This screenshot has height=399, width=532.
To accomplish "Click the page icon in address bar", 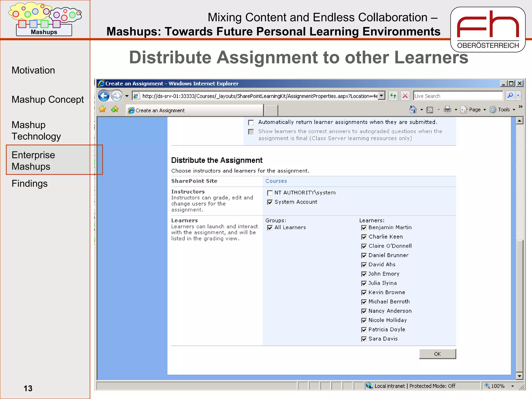I will coord(136,96).
